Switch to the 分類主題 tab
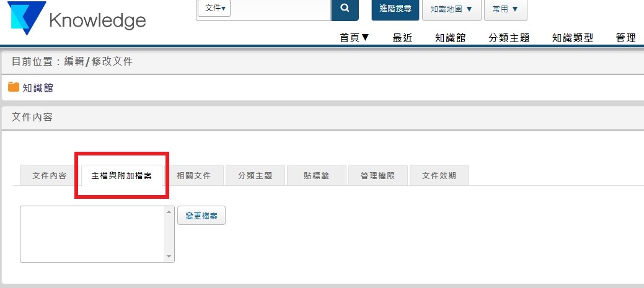 [x=255, y=176]
